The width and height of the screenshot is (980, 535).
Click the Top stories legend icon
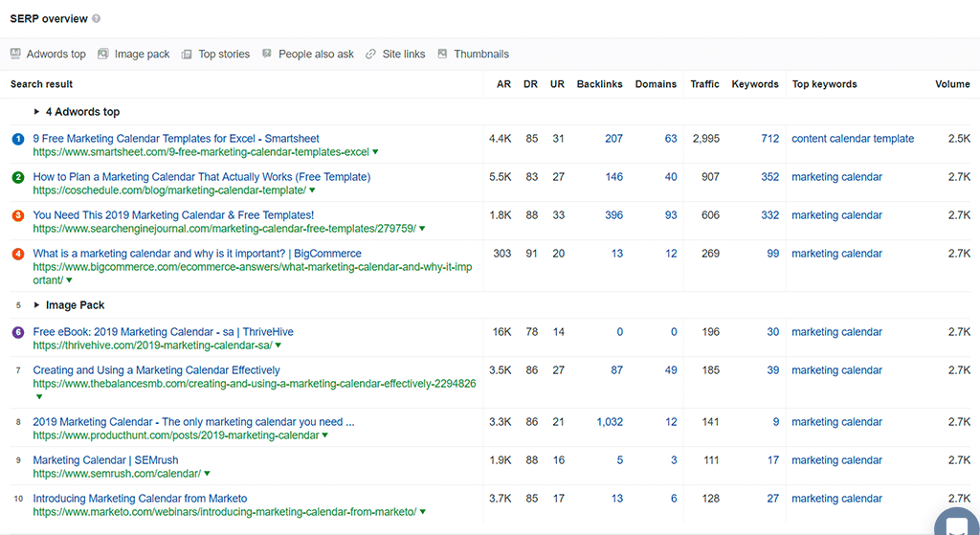pos(187,55)
